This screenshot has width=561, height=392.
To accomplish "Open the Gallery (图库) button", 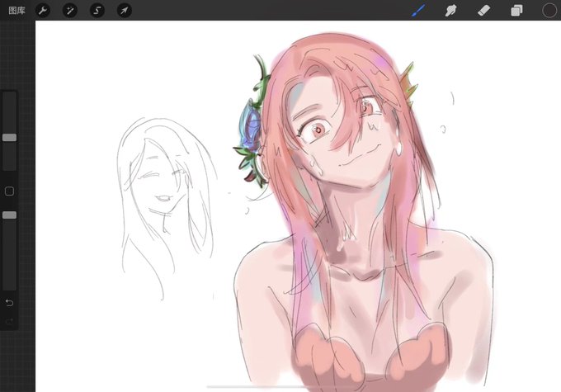I will tap(16, 11).
